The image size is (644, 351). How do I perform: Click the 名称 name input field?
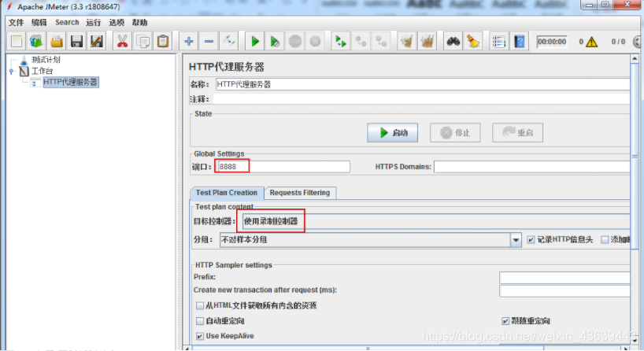point(423,84)
